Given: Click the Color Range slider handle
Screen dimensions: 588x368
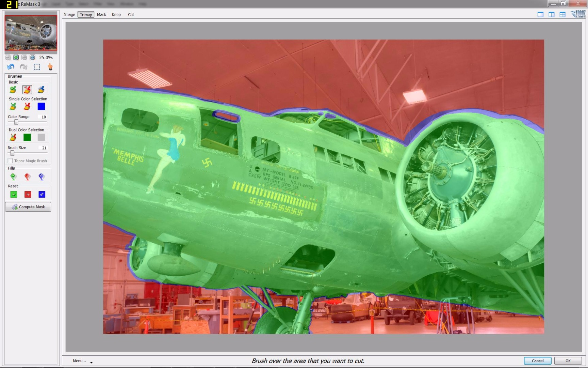Looking at the screenshot, I should (x=16, y=122).
